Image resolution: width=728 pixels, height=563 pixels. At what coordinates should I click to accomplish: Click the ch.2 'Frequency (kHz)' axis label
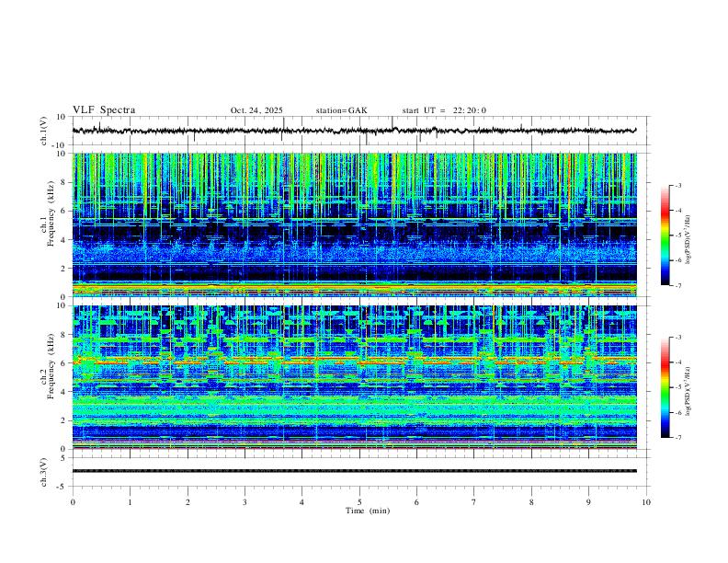click(51, 365)
